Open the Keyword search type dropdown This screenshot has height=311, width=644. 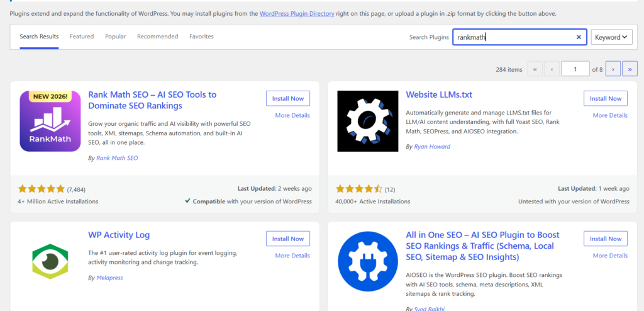[x=611, y=37]
